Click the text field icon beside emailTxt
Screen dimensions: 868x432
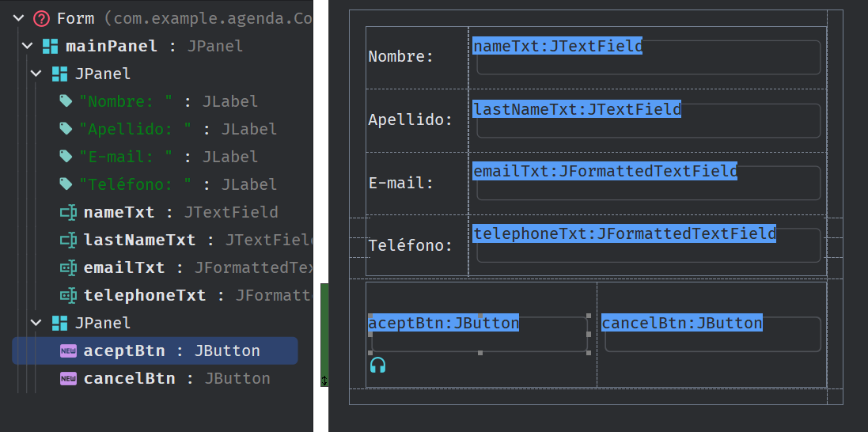point(69,267)
